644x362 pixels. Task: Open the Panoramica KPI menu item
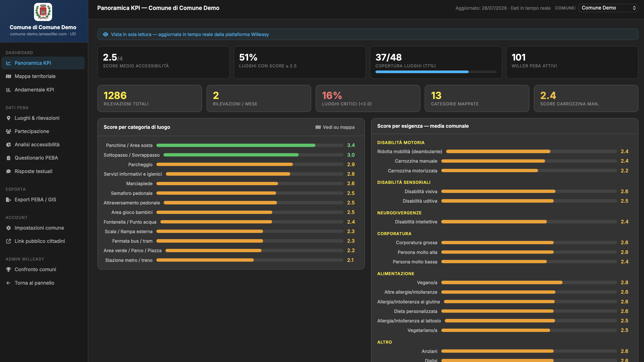(43, 63)
